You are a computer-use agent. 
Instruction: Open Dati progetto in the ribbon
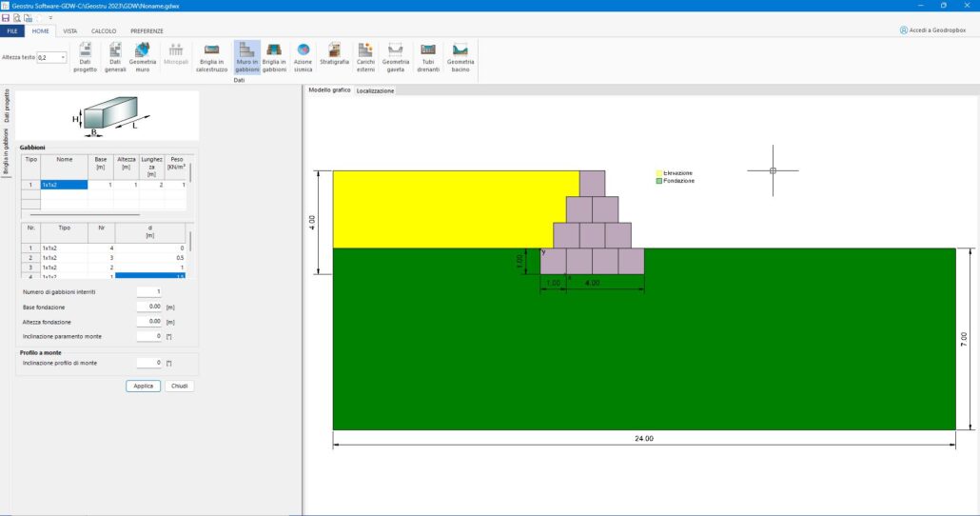point(85,56)
